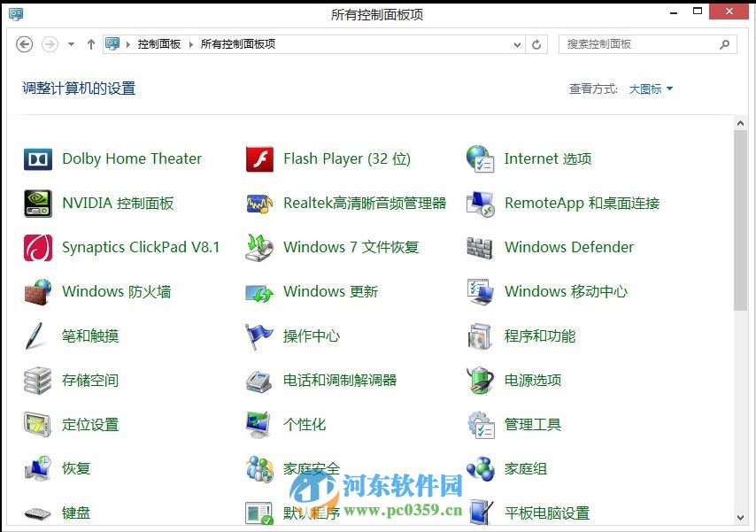Screen dimensions: 756x532
Task: Click the back navigation arrow
Action: [x=24, y=43]
